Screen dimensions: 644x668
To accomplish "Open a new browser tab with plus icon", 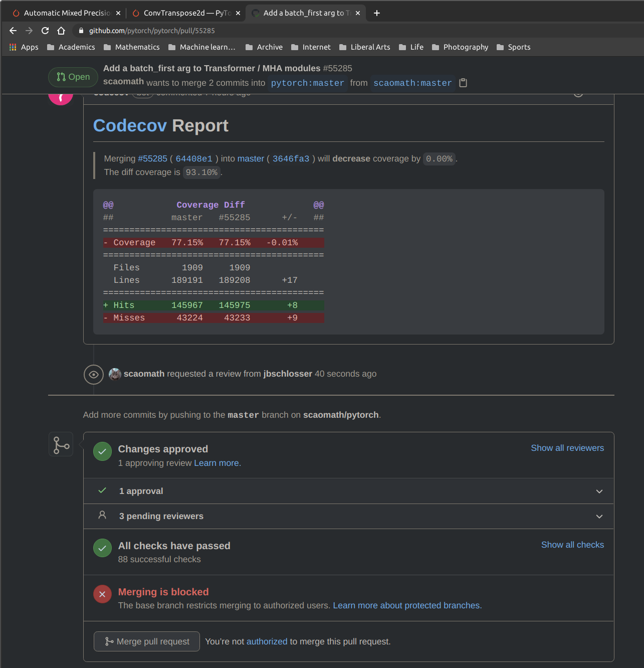I will tap(377, 13).
